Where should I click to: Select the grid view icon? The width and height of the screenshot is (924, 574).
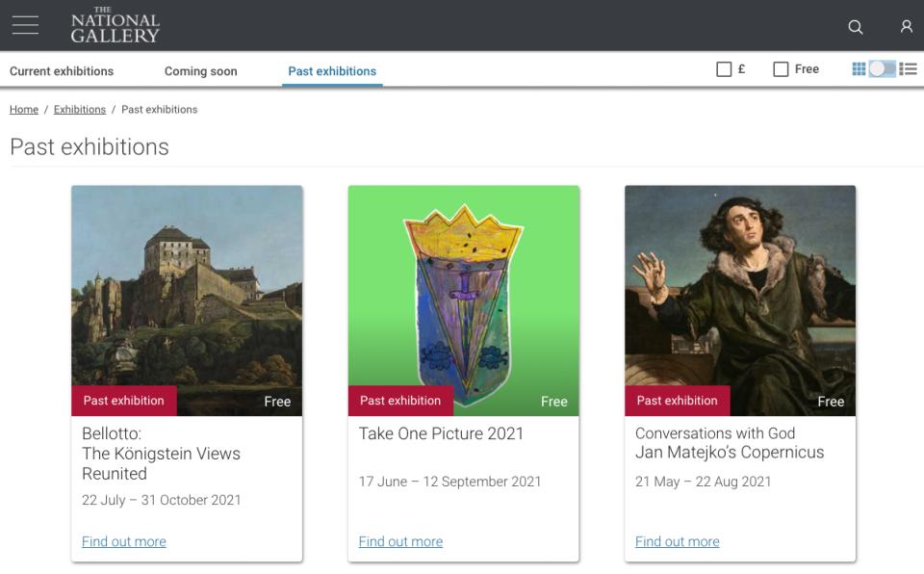(859, 69)
